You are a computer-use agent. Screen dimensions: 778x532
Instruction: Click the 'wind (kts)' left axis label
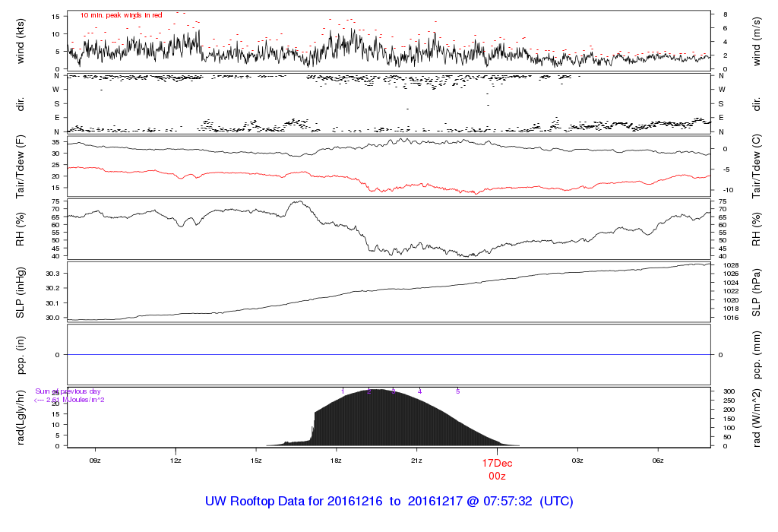coord(21,40)
